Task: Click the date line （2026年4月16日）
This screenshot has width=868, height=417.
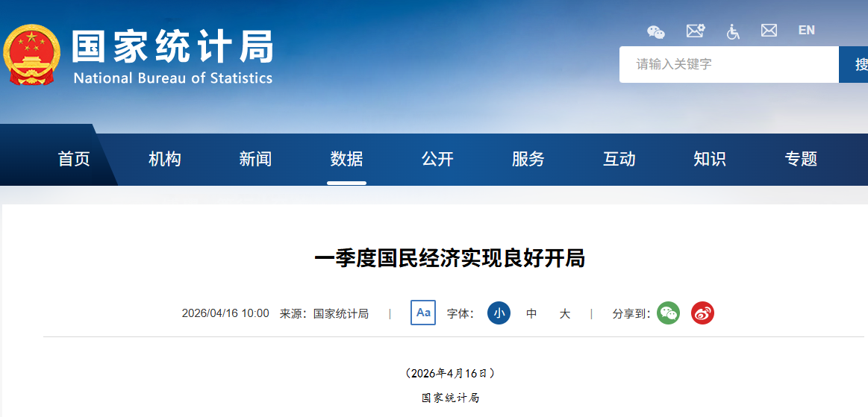Action: [449, 373]
